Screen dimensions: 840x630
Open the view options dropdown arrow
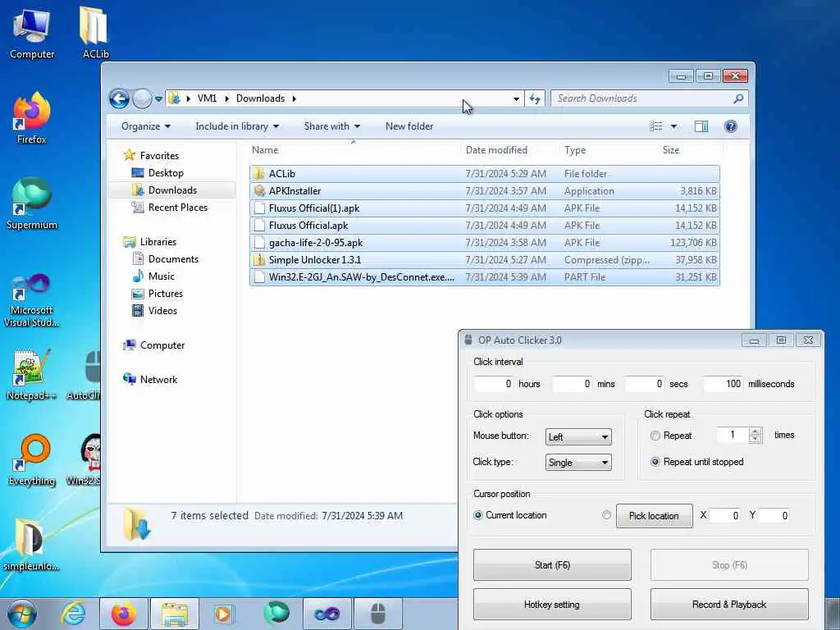click(x=673, y=126)
